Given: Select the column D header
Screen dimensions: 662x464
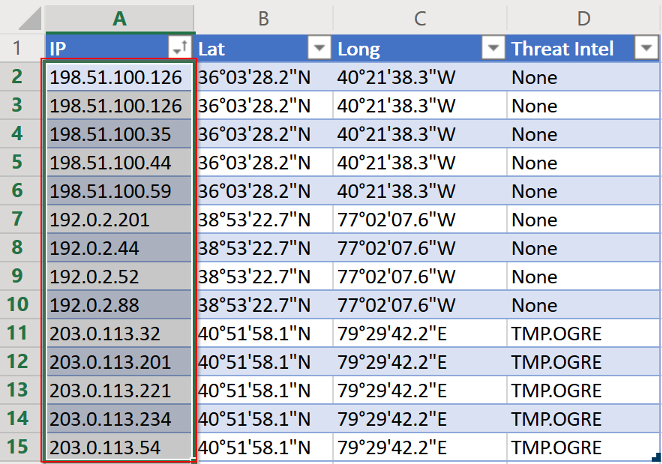Looking at the screenshot, I should pos(583,18).
